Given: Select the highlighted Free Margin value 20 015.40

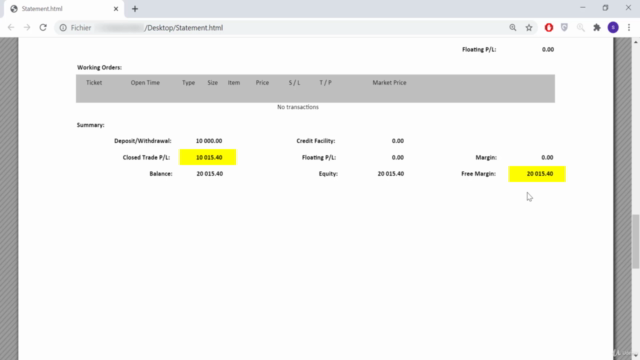Looking at the screenshot, I should pyautogui.click(x=540, y=174).
